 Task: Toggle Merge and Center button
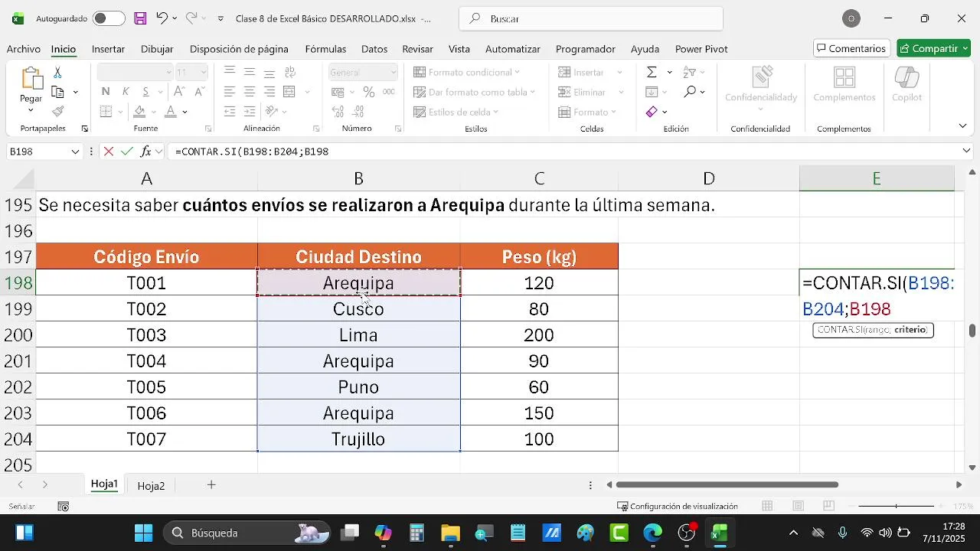click(289, 92)
